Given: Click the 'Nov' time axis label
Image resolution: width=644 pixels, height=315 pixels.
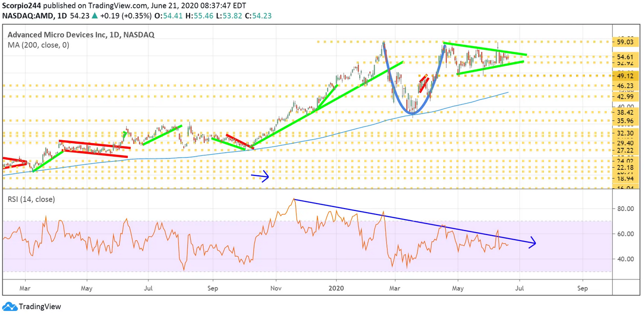Looking at the screenshot, I should [276, 289].
